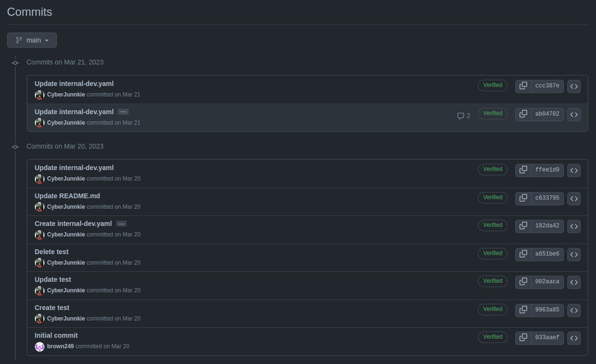Viewport: 596px width, 364px height.
Task: Copy full SHA for commit 002aaca
Action: click(x=523, y=282)
